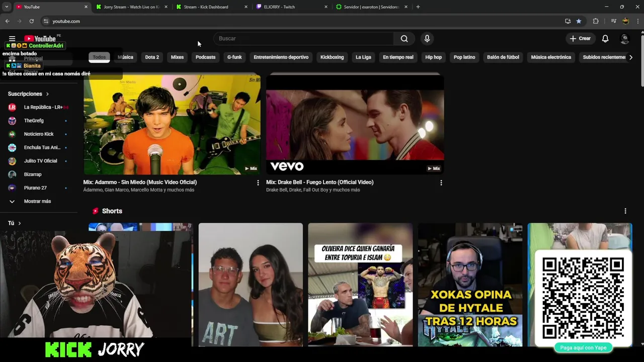Screen dimensions: 644x362
Task: Go back using browser back arrow
Action: pos(7,21)
